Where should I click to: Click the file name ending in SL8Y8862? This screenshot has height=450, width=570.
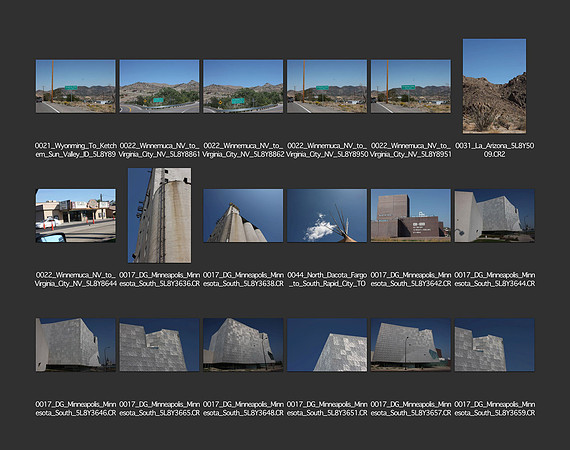tap(243, 150)
